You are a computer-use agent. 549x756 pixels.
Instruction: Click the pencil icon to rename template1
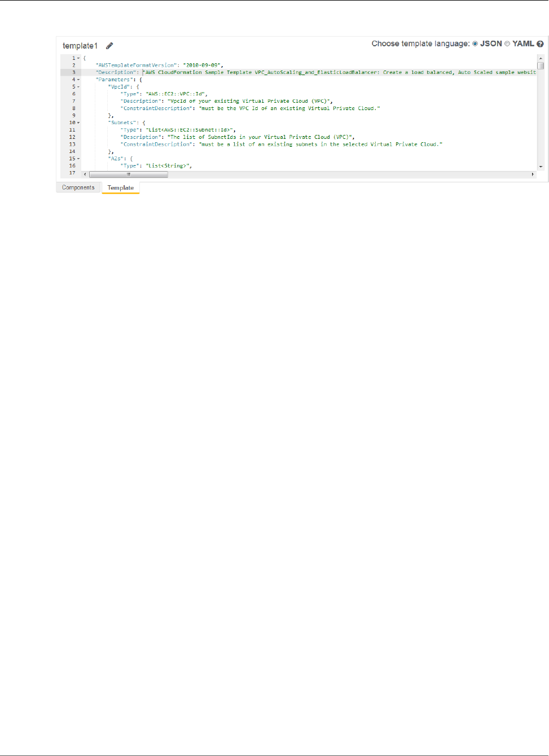(109, 46)
